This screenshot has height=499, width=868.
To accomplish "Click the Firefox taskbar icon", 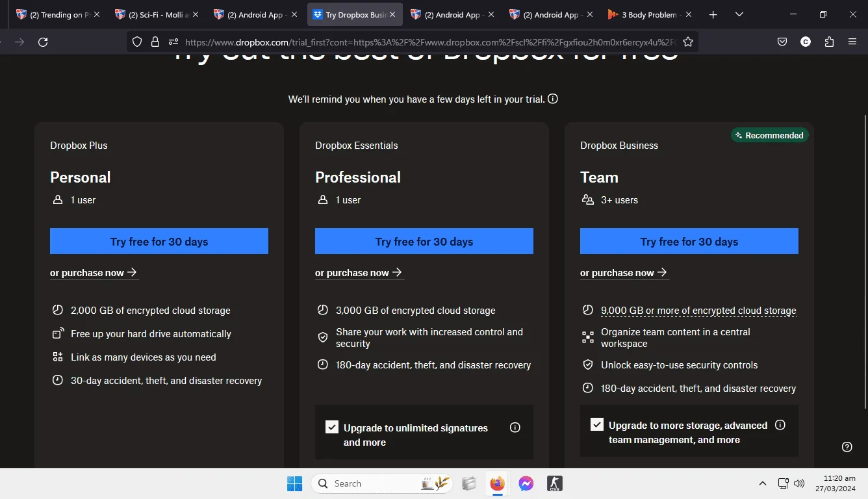I will [497, 483].
